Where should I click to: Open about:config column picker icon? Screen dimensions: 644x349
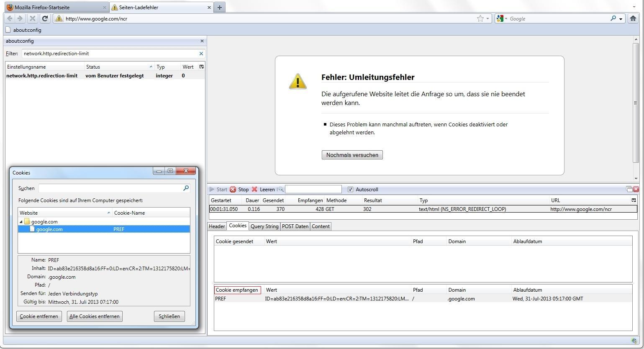coord(201,67)
